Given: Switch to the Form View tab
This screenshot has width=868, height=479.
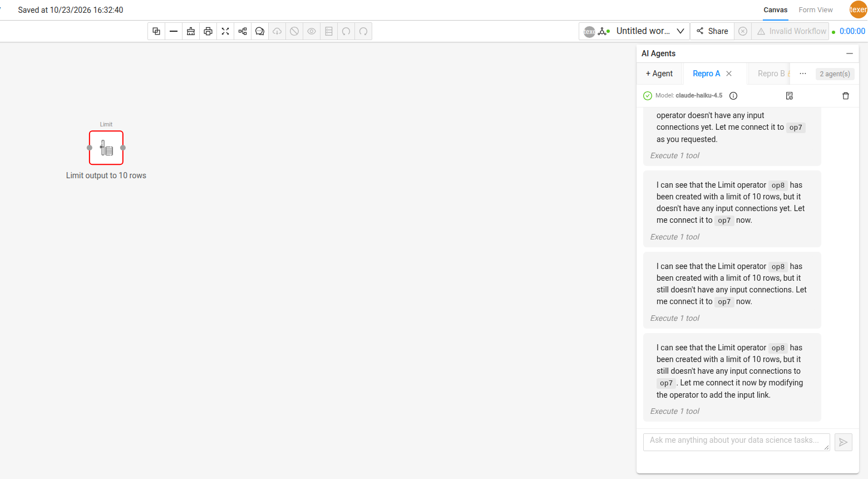Looking at the screenshot, I should 816,10.
